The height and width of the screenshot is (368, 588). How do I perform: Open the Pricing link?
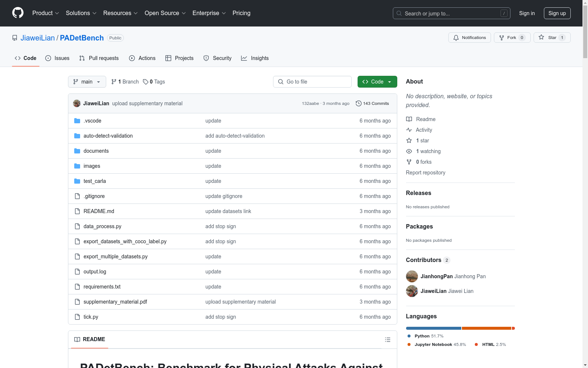pyautogui.click(x=241, y=13)
